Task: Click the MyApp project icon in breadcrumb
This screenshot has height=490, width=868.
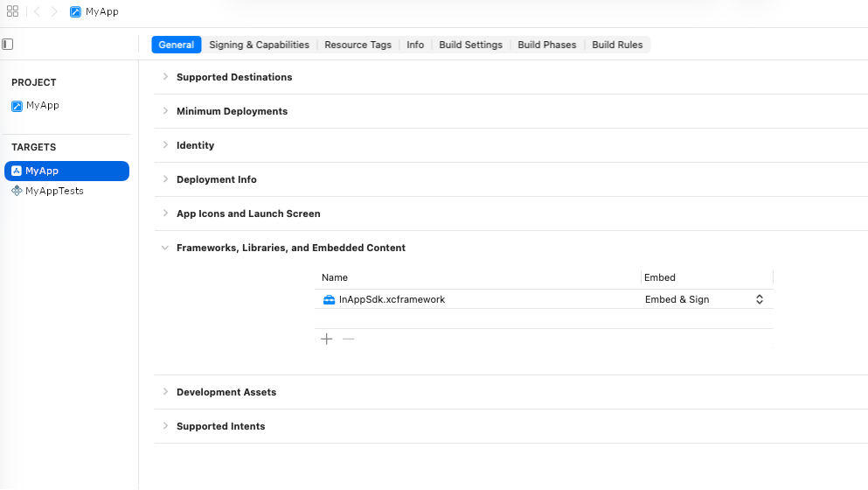Action: 77,12
